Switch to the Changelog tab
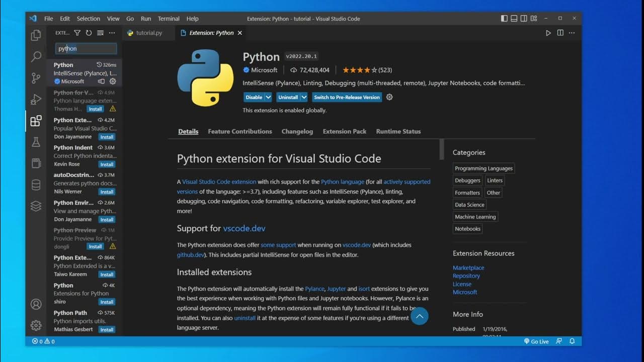 click(x=297, y=131)
